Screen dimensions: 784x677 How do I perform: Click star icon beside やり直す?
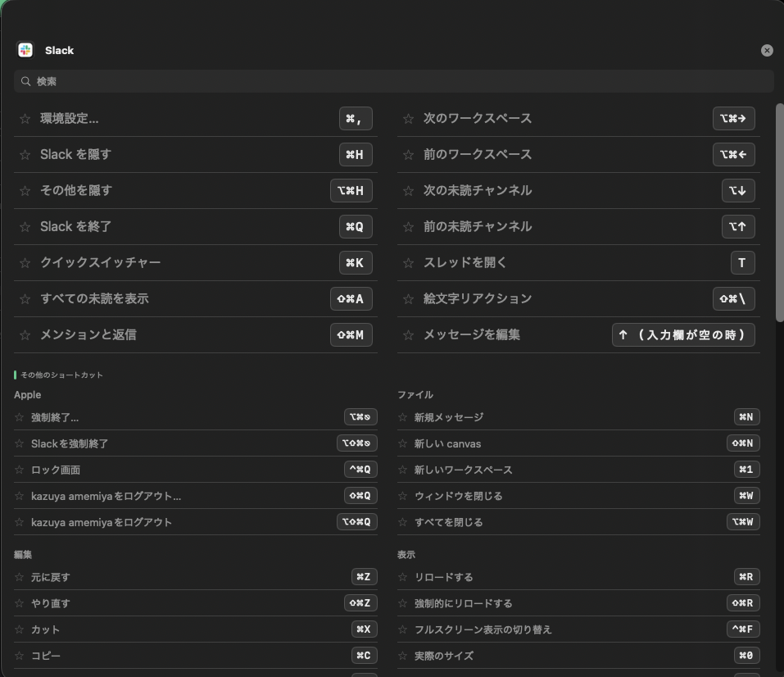[x=19, y=603]
